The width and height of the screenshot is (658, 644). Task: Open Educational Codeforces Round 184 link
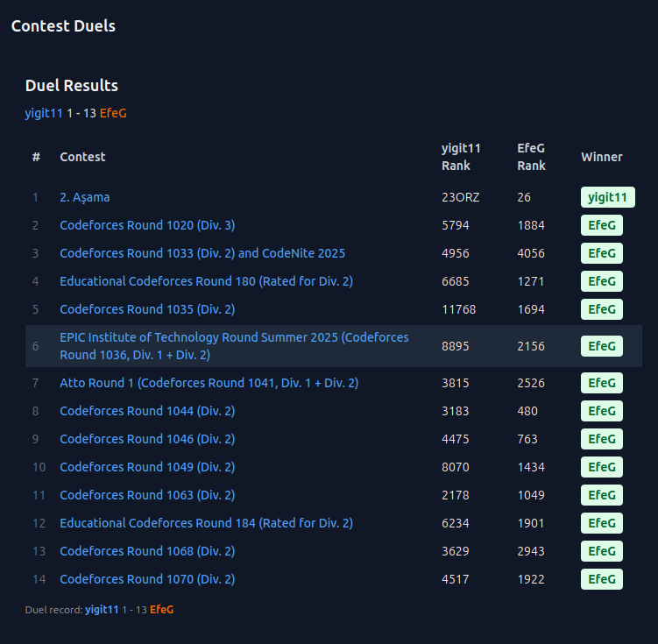(206, 523)
